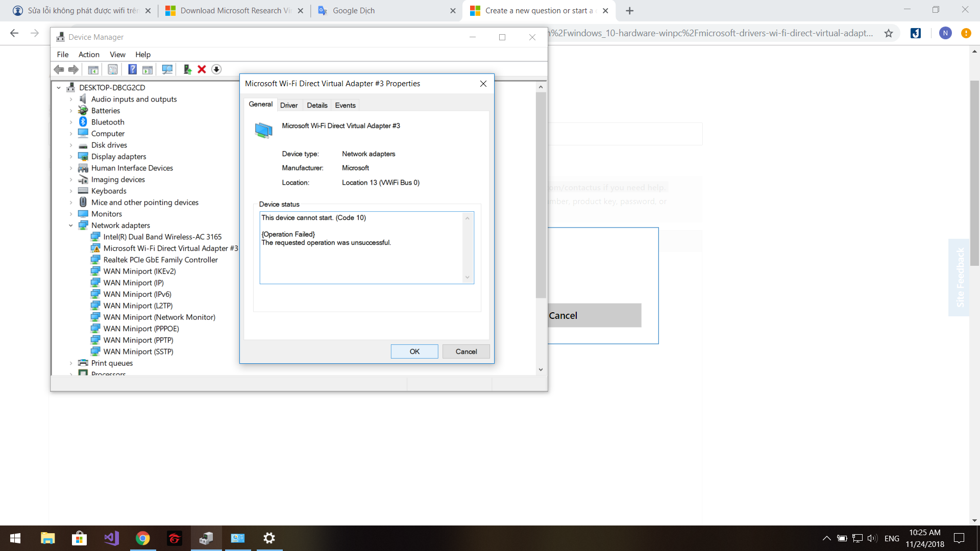Open Chrome from the taskbar

[143, 538]
